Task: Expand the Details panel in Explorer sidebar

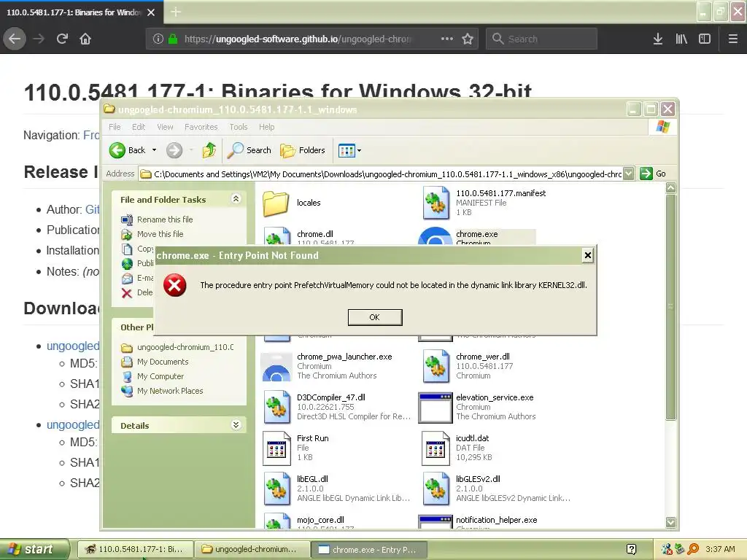Action: coord(236,425)
